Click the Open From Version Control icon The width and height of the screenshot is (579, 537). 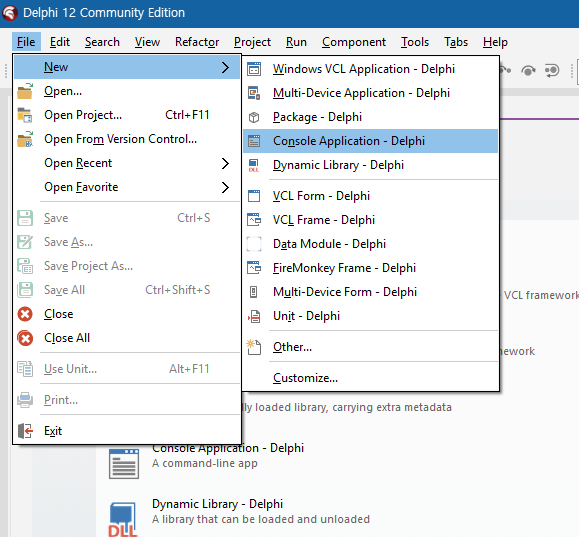click(x=25, y=139)
